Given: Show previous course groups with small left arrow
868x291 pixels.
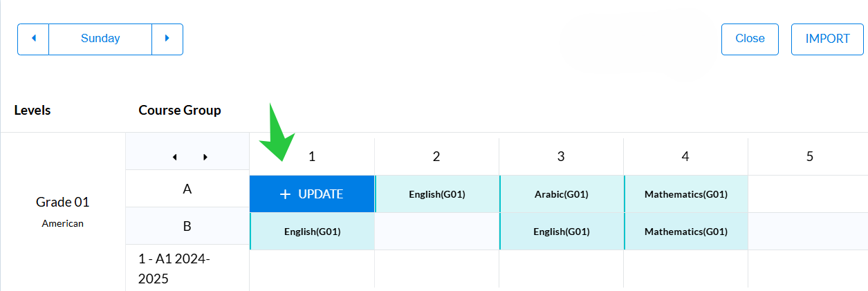Looking at the screenshot, I should tap(174, 157).
